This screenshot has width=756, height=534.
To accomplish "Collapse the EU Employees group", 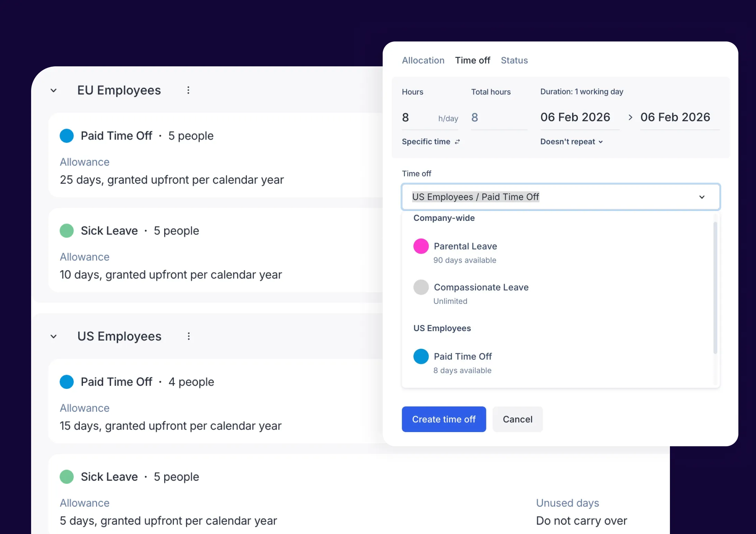I will pyautogui.click(x=54, y=91).
